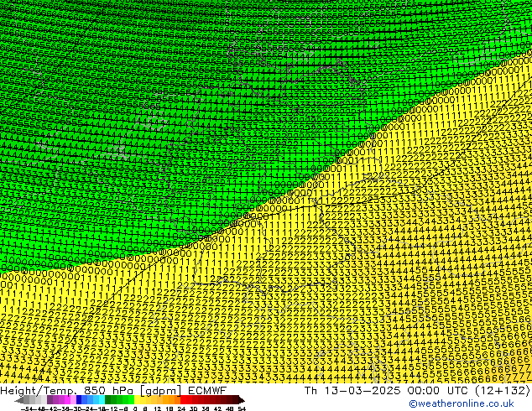
Task: Click the gray left arrow end of legend
Action: tap(19, 400)
